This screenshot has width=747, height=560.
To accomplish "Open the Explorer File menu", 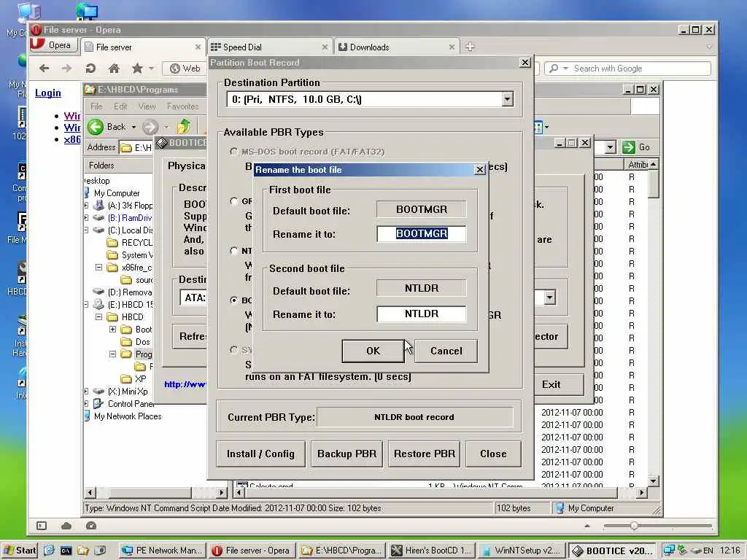I will 96,106.
